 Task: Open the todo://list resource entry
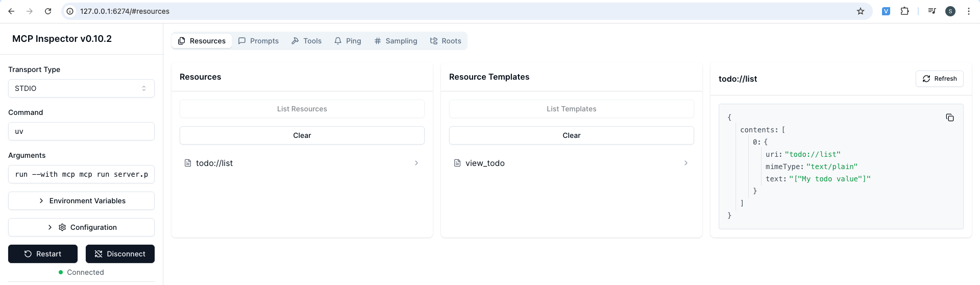(302, 163)
